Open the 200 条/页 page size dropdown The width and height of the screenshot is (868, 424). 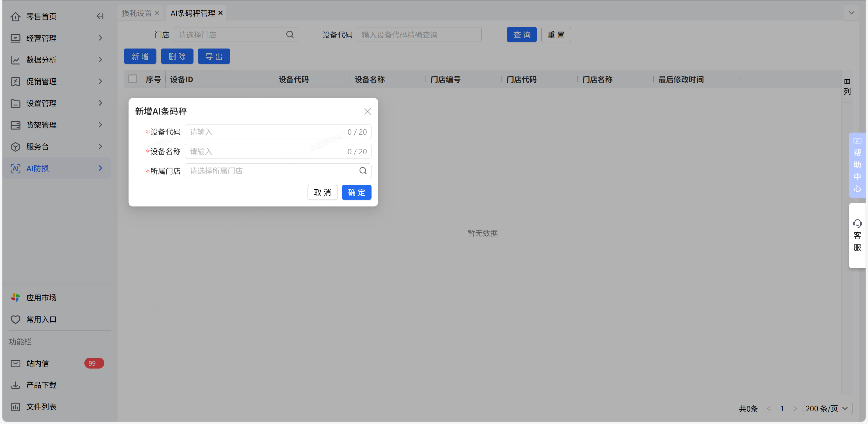(827, 408)
